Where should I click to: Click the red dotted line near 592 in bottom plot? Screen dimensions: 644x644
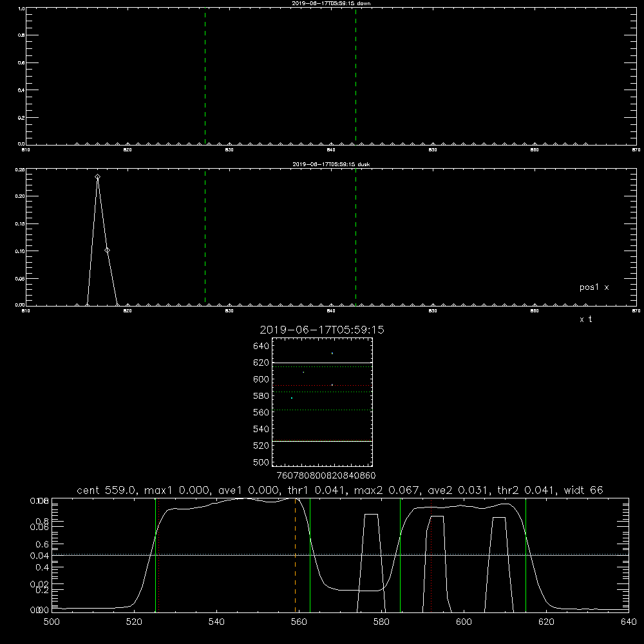[431, 555]
